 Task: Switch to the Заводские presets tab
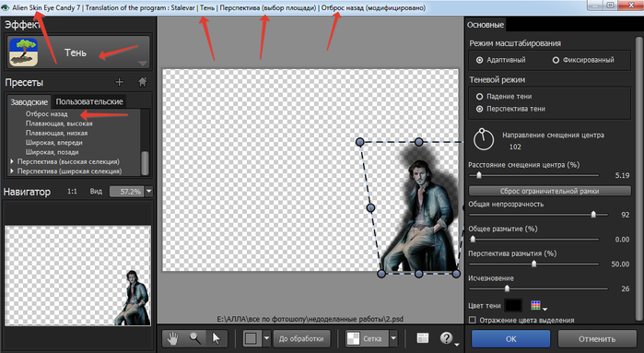click(x=29, y=101)
